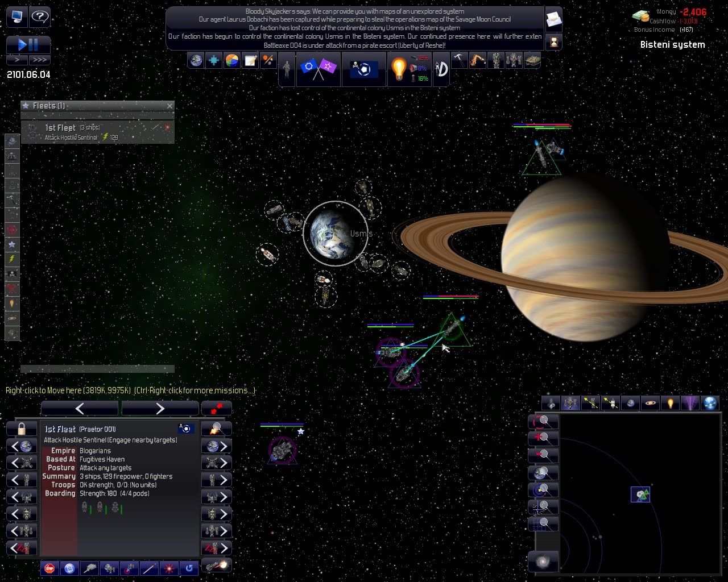Open the galaxy spiral view button

[543, 562]
